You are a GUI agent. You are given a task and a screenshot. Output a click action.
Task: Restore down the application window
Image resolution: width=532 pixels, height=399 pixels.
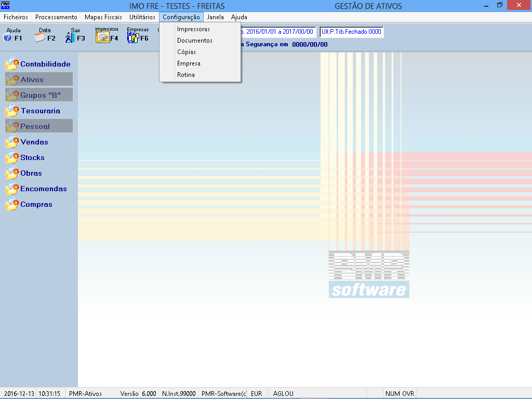coord(500,5)
